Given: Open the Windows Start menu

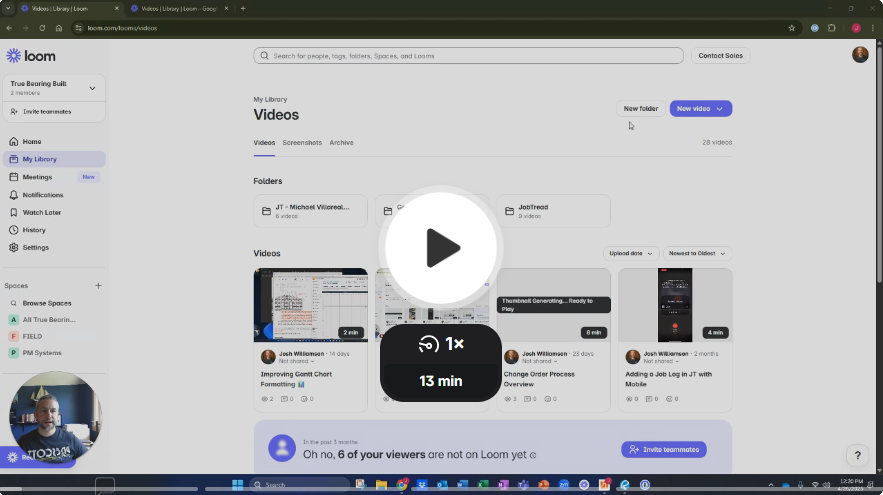Looking at the screenshot, I should tap(238, 485).
